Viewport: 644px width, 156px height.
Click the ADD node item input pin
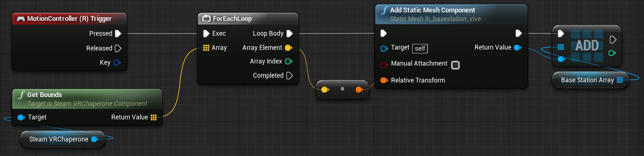(561, 59)
